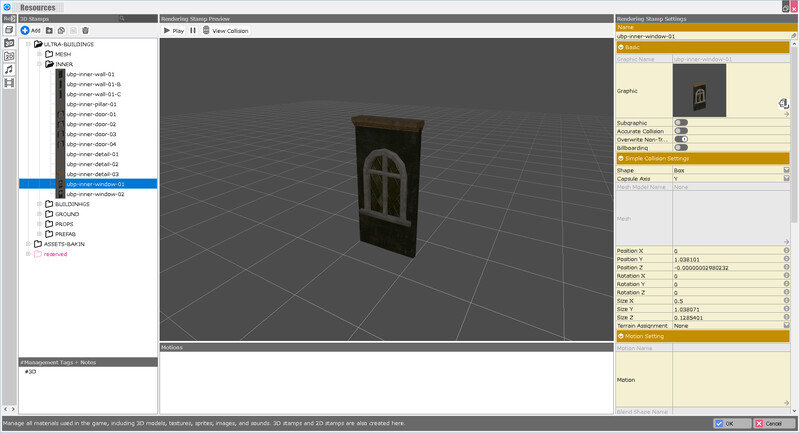
Task: Click the new folder icon in toolbar
Action: 49,31
